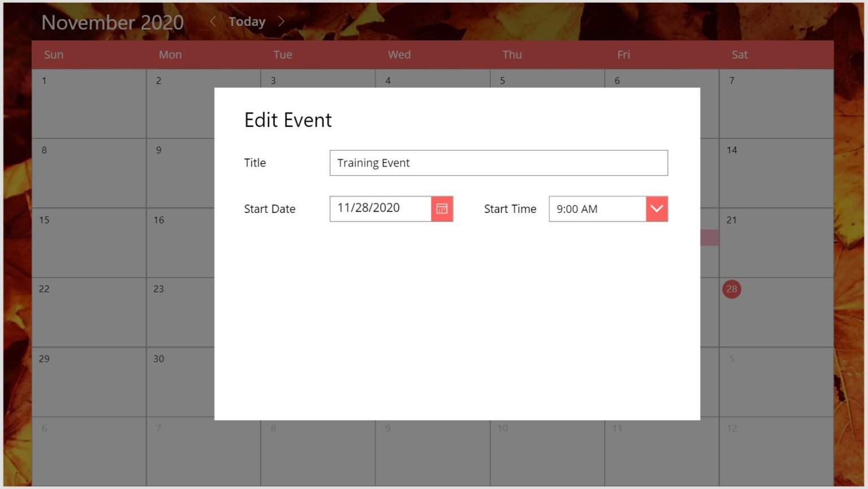Click the Today button
Screen dimensions: 868x489
click(x=246, y=21)
